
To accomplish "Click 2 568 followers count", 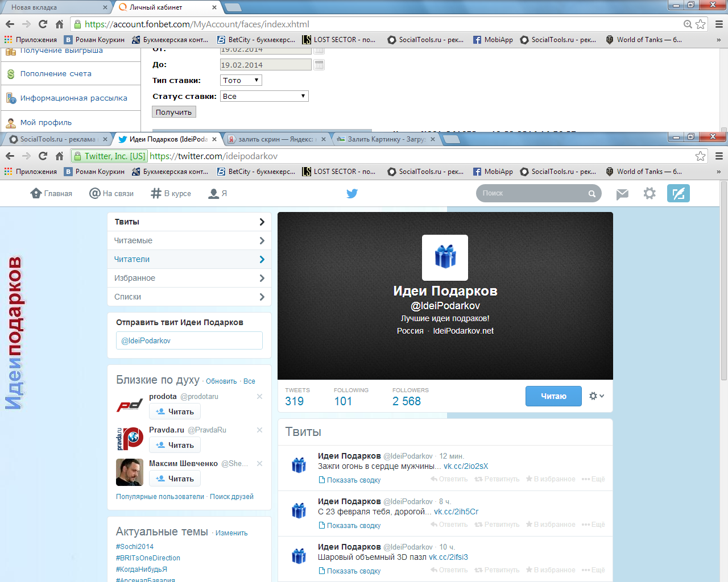I will (407, 401).
